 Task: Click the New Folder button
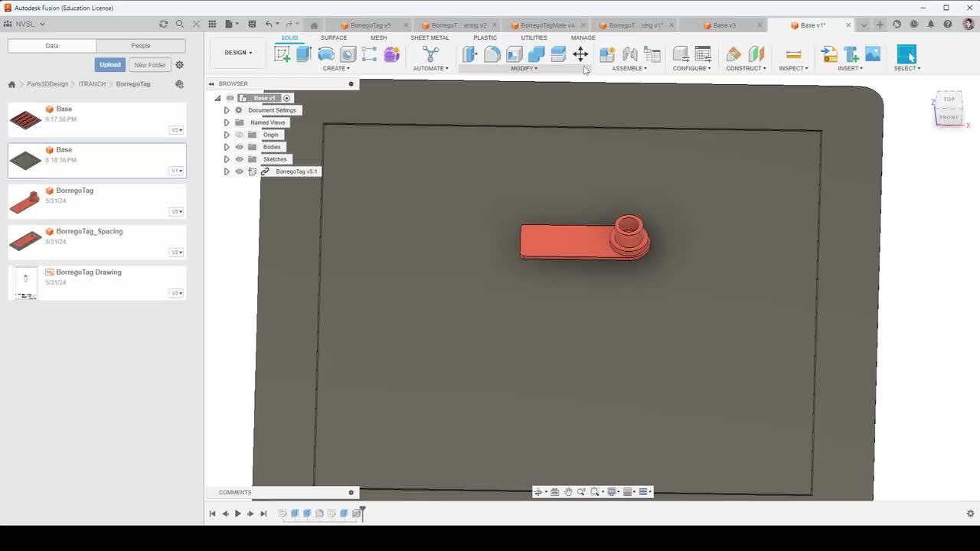pos(149,65)
